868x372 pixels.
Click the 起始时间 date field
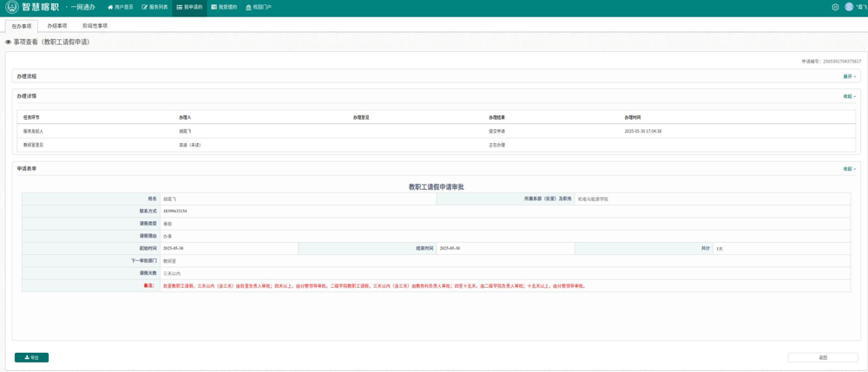tap(229, 248)
